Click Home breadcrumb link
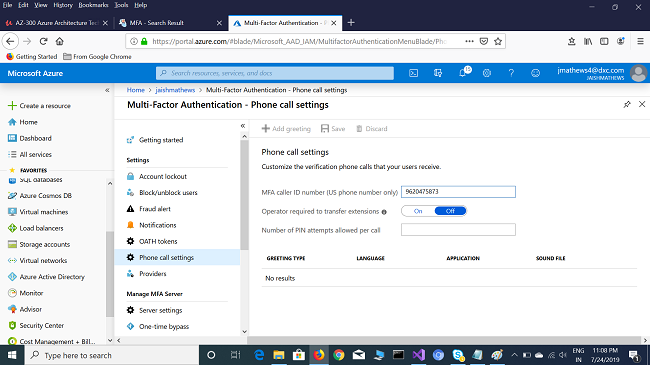 (x=136, y=90)
